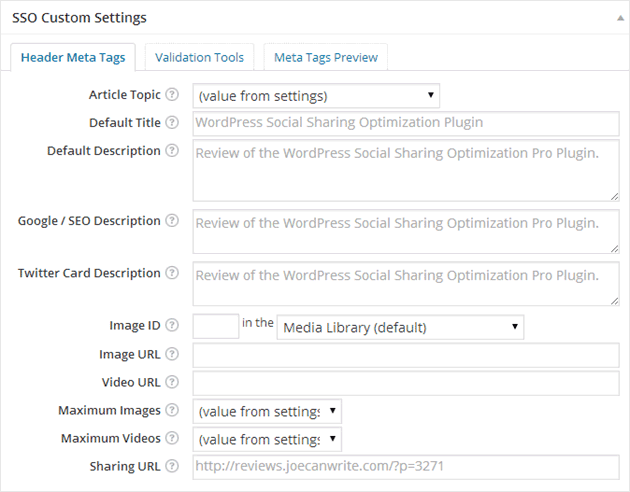Viewport: 630px width, 492px height.
Task: Click the 'in the' text
Action: (x=258, y=323)
